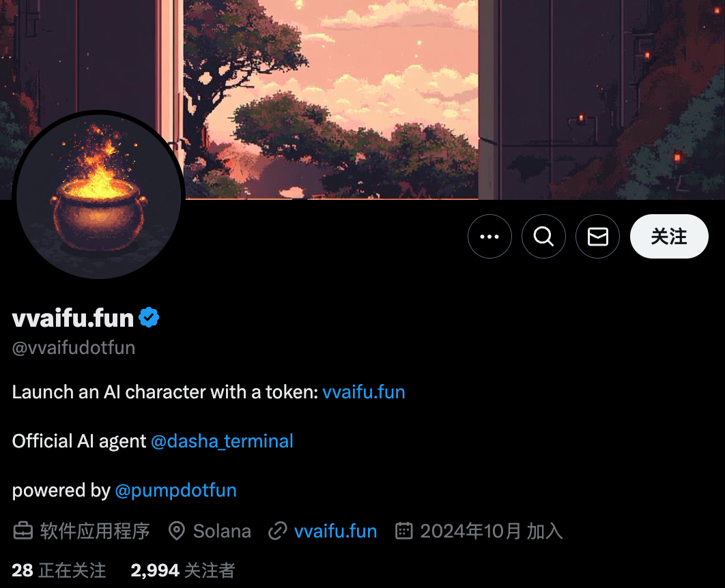Screen dimensions: 725x588
Task: Select the vvaifu.fun display name
Action: (72, 319)
